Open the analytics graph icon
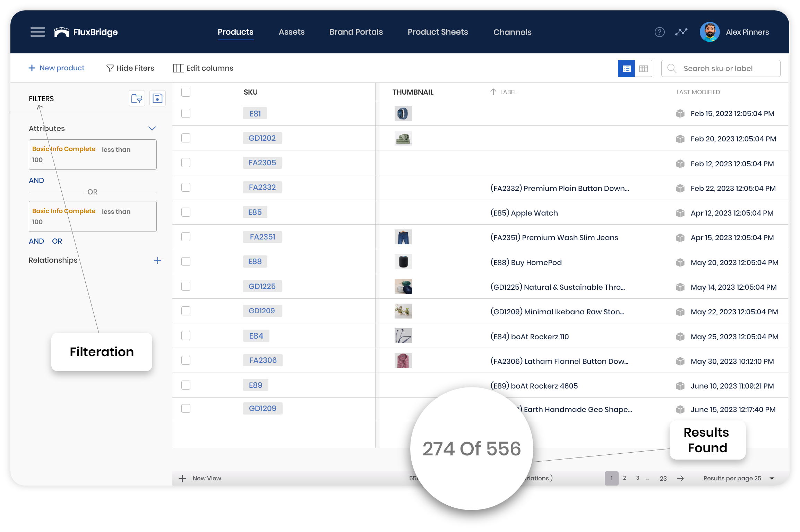Image resolution: width=800 pixels, height=532 pixels. 681,32
